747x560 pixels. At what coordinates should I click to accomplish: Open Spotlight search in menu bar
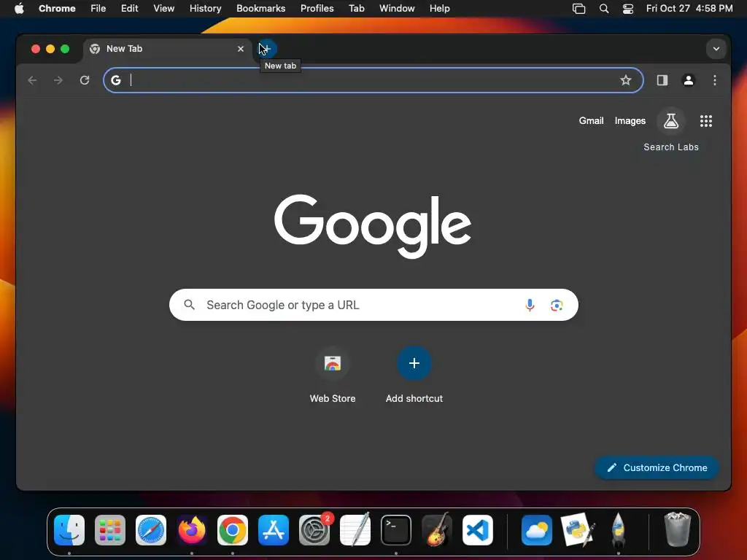[603, 9]
